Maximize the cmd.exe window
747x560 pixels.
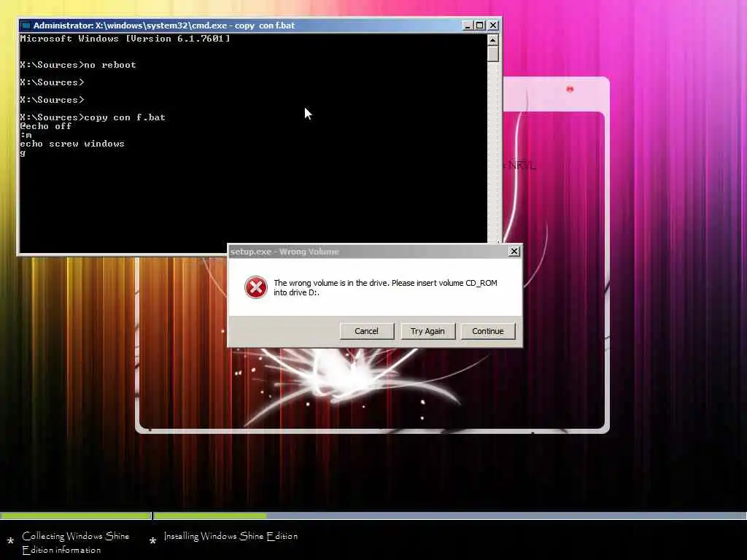[x=480, y=26]
